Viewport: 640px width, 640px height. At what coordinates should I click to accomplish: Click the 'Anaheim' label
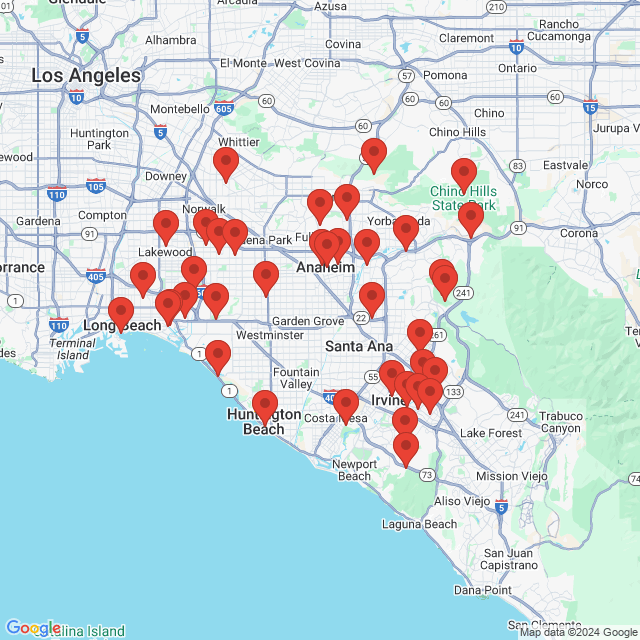[x=325, y=267]
